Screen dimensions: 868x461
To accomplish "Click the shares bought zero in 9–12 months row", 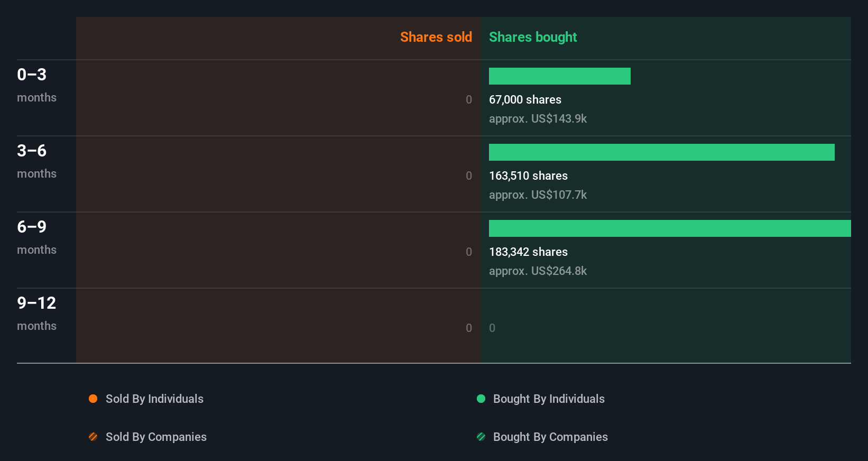I will tap(492, 328).
